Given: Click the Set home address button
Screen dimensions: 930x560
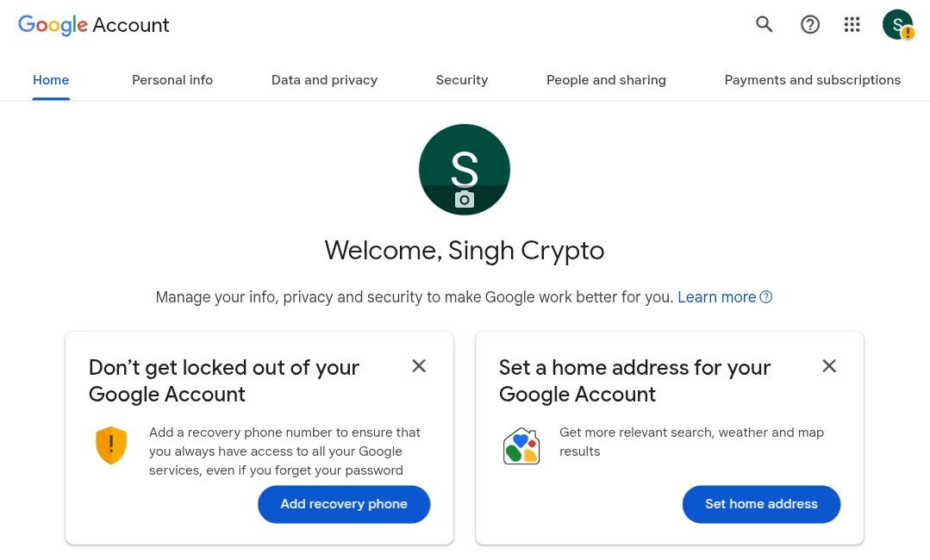Looking at the screenshot, I should 761,504.
